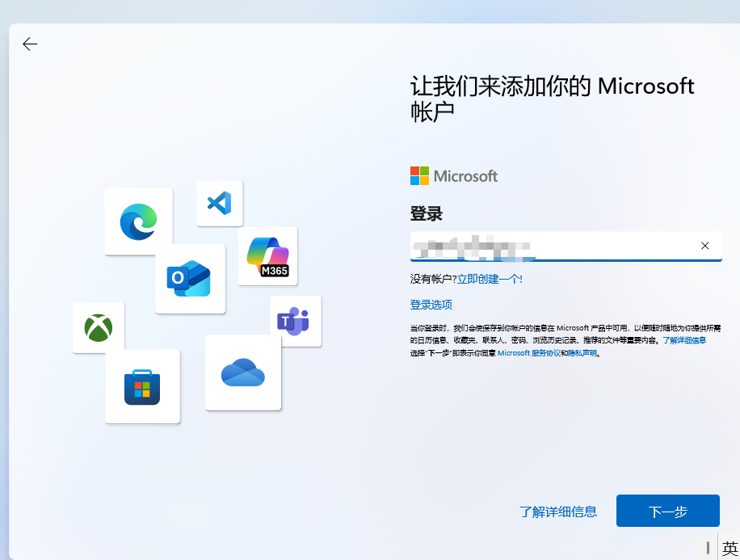The height and width of the screenshot is (560, 740).
Task: Click the 登录 heading text
Action: [427, 213]
